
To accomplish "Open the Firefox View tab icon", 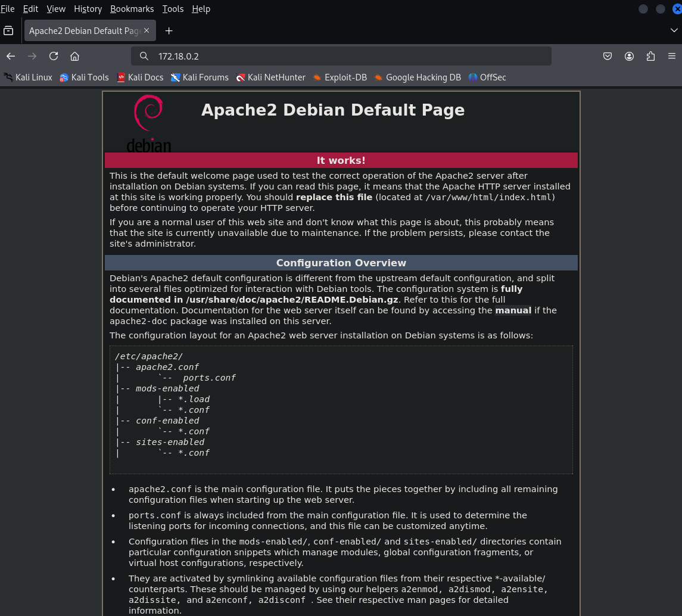I will (8, 31).
